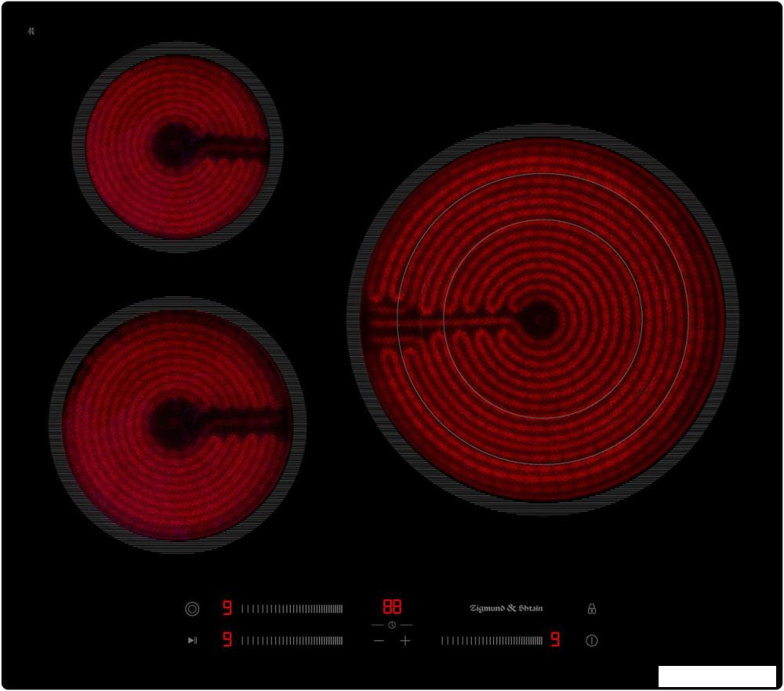
Task: Tap the timer clock icon
Action: click(x=392, y=625)
